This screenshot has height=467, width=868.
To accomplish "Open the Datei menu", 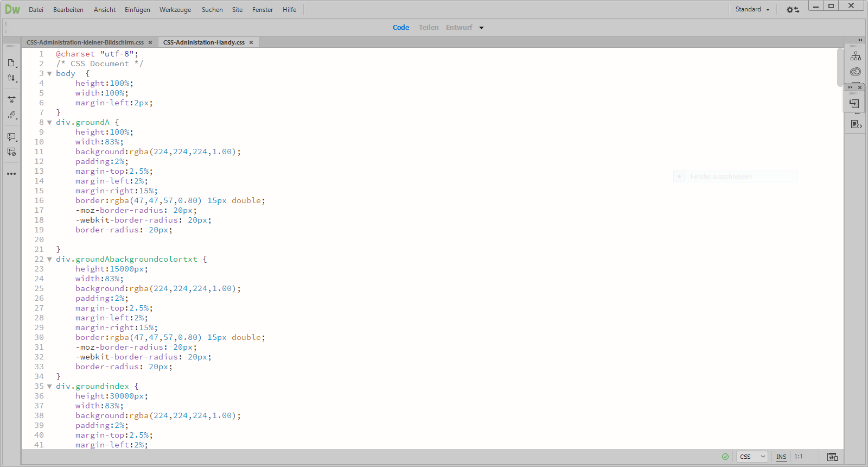I will [x=36, y=10].
